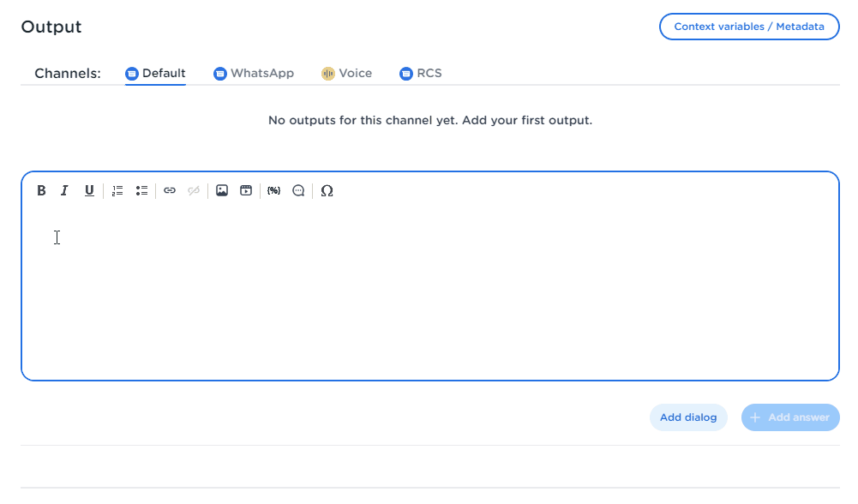858x504 pixels.
Task: Toggle bold formatting
Action: click(x=41, y=190)
